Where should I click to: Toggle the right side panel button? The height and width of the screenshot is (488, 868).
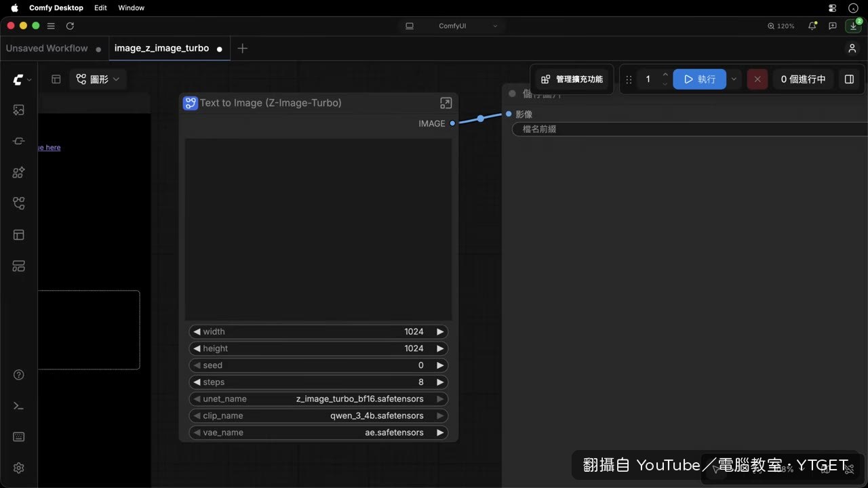click(x=849, y=79)
